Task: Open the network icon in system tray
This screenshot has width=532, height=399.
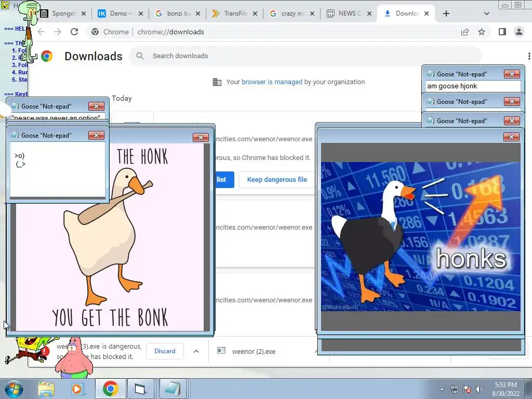Action: tap(454, 389)
